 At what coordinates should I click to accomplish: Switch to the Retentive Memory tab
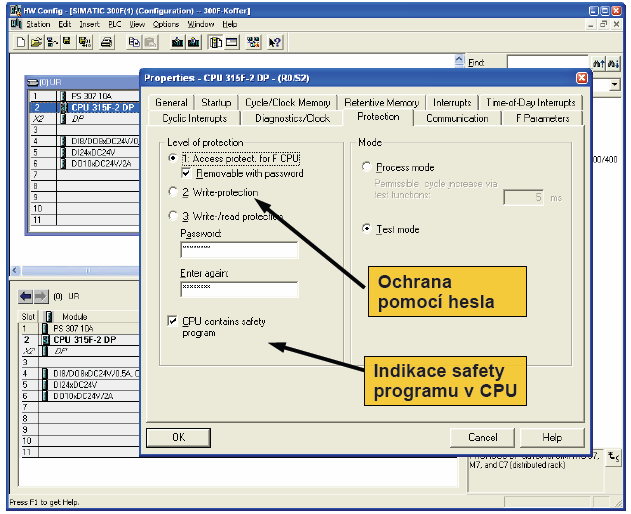click(x=381, y=103)
